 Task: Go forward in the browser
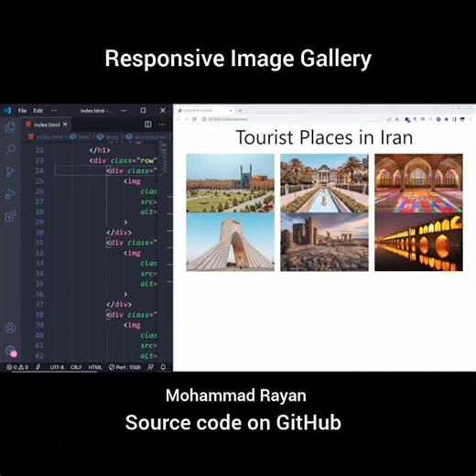186,119
